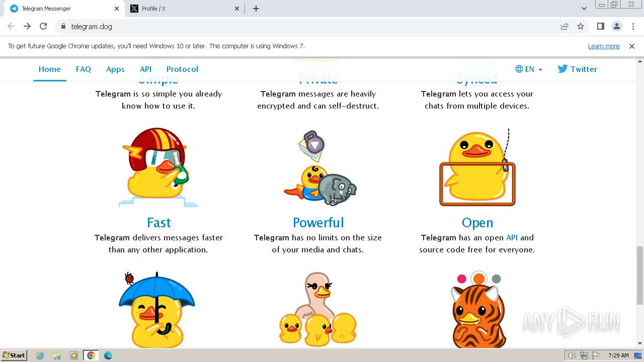Click the tiger costume duck sticker
This screenshot has height=362, width=644.
478,310
